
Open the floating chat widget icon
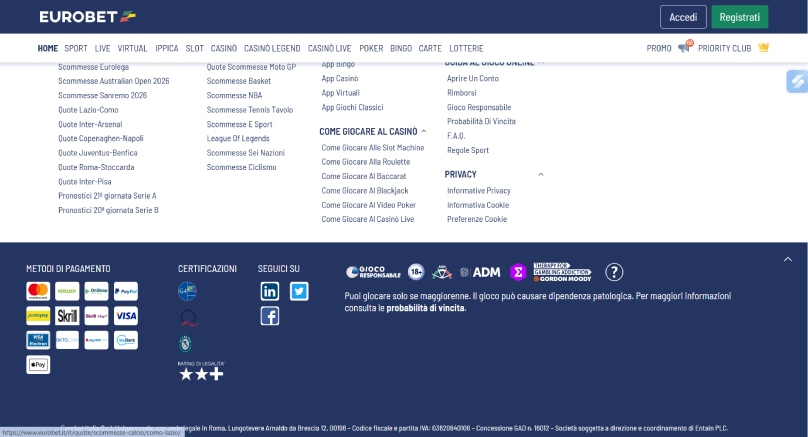point(797,81)
